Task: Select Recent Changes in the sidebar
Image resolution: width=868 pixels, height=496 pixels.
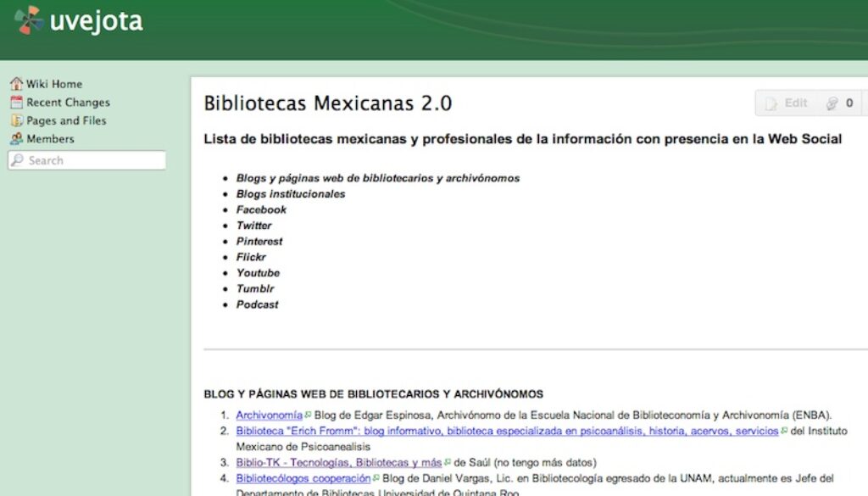Action: click(x=67, y=102)
